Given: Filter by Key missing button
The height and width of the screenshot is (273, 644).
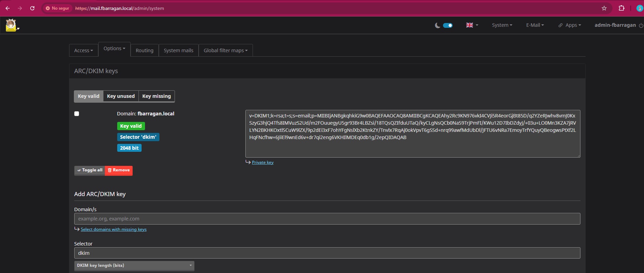Looking at the screenshot, I should pyautogui.click(x=156, y=96).
